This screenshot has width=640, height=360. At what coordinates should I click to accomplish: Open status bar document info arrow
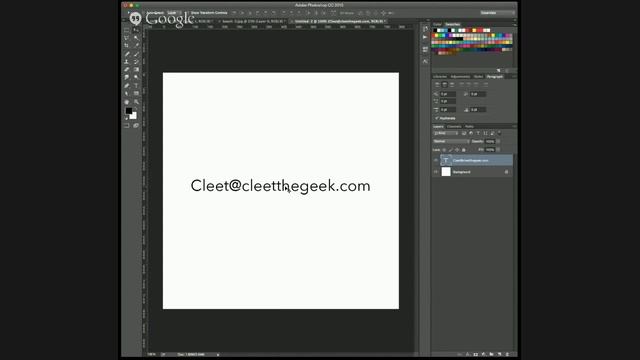218,355
